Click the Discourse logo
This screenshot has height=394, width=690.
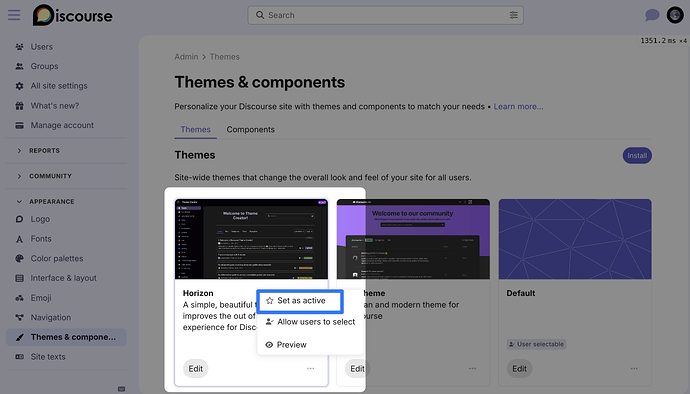[x=73, y=15]
